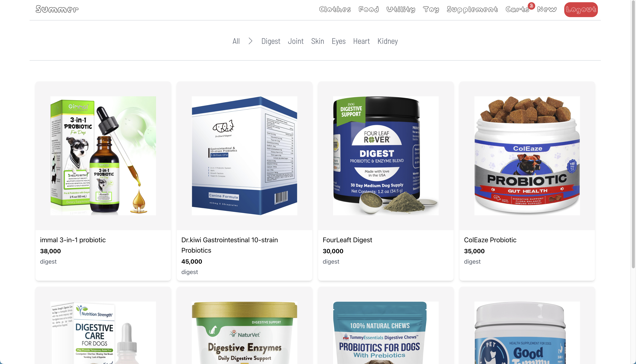636x364 pixels.
Task: Open the FourLeaft Digest product title
Action: coord(347,240)
